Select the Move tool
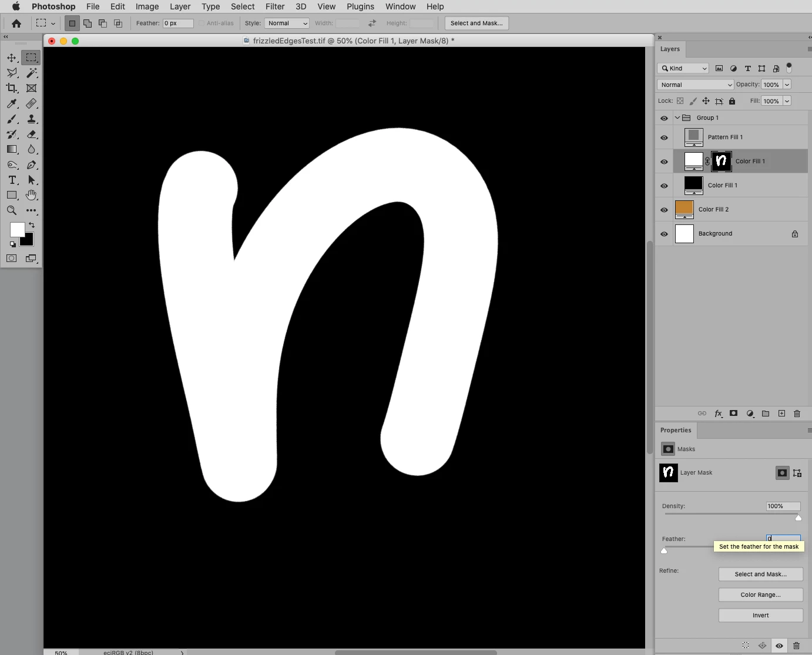812x655 pixels. coord(12,58)
